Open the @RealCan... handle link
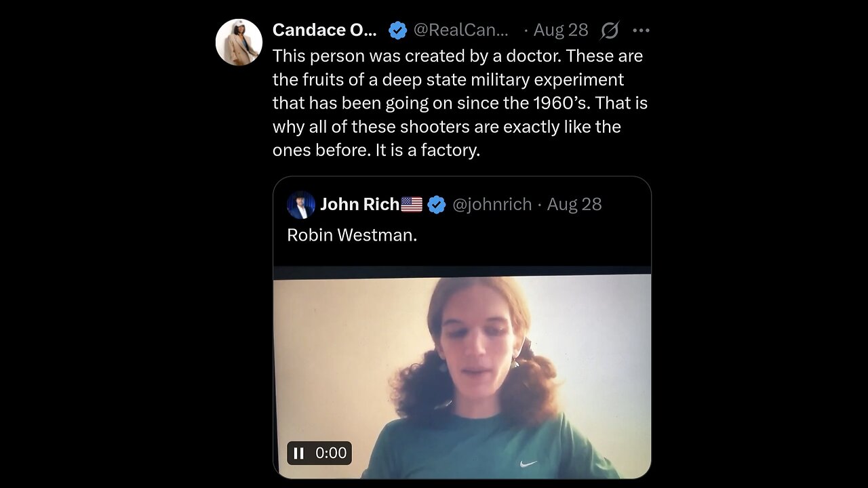Image resolution: width=868 pixels, height=488 pixels. coord(460,30)
